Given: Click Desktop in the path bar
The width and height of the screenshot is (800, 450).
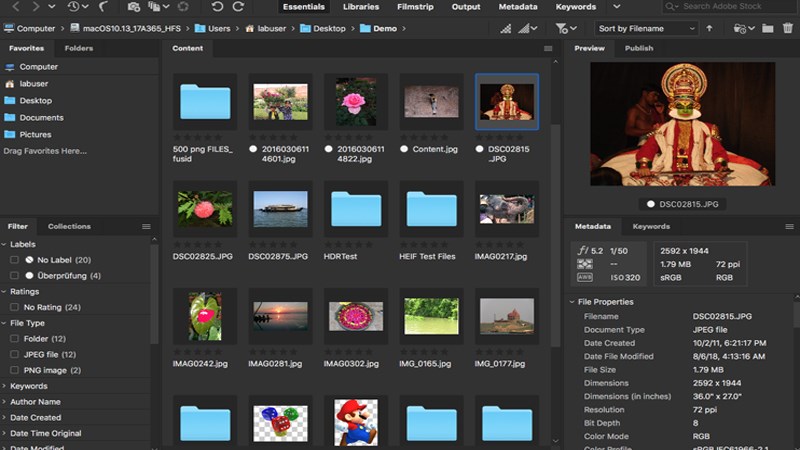Looking at the screenshot, I should coord(322,29).
